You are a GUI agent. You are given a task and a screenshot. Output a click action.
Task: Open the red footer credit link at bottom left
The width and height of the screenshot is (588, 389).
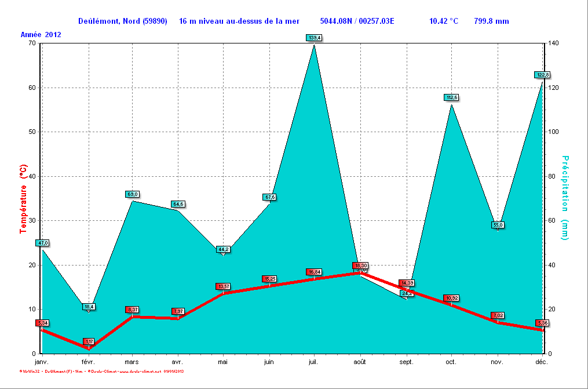102,371
